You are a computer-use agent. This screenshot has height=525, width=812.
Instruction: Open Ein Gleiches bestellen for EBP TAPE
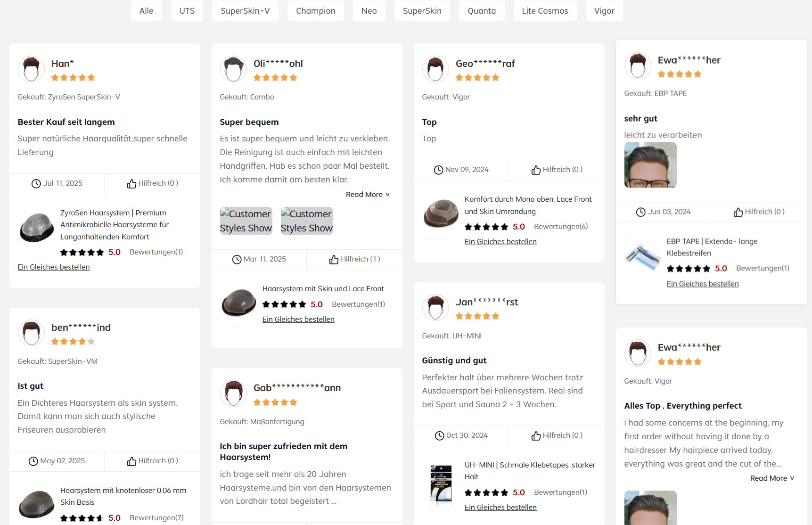click(703, 284)
